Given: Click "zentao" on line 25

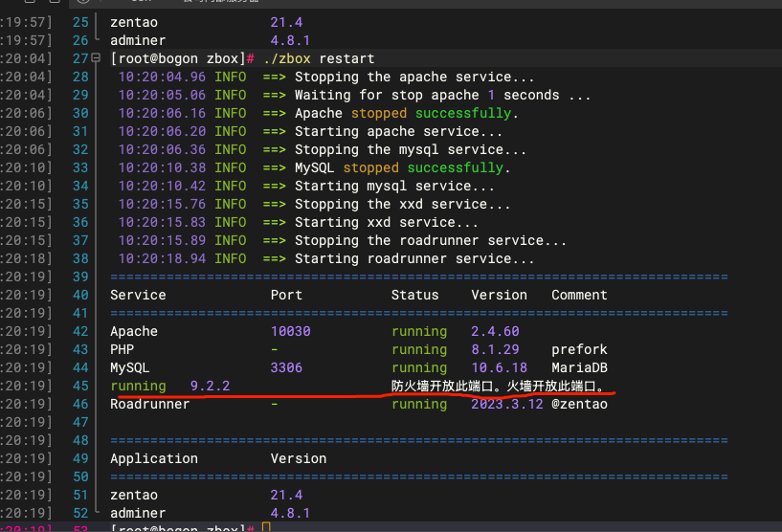Looking at the screenshot, I should click(134, 22).
